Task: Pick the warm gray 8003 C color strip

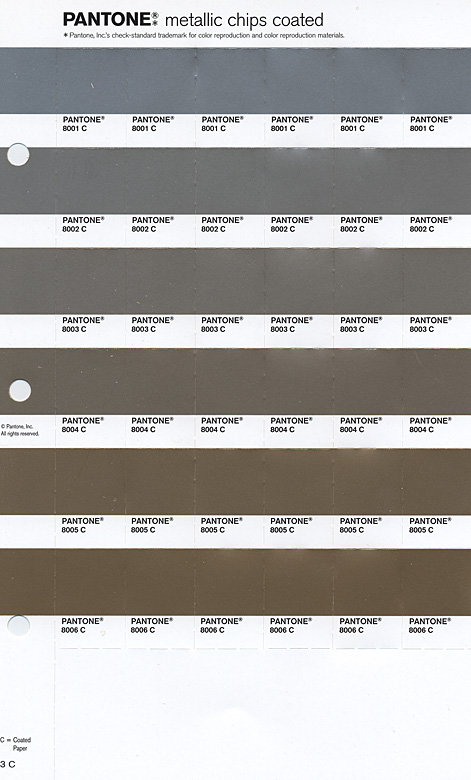Action: click(235, 281)
